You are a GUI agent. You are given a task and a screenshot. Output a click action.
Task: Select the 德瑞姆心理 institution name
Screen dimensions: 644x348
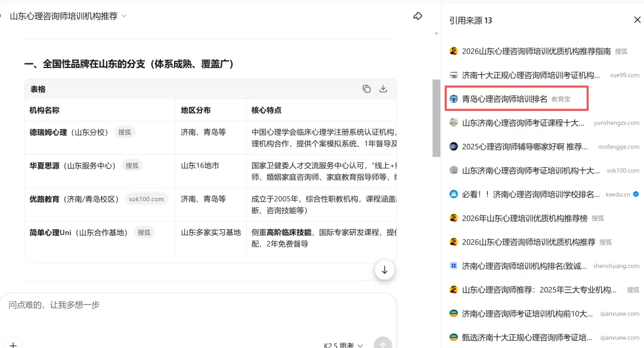pos(48,132)
